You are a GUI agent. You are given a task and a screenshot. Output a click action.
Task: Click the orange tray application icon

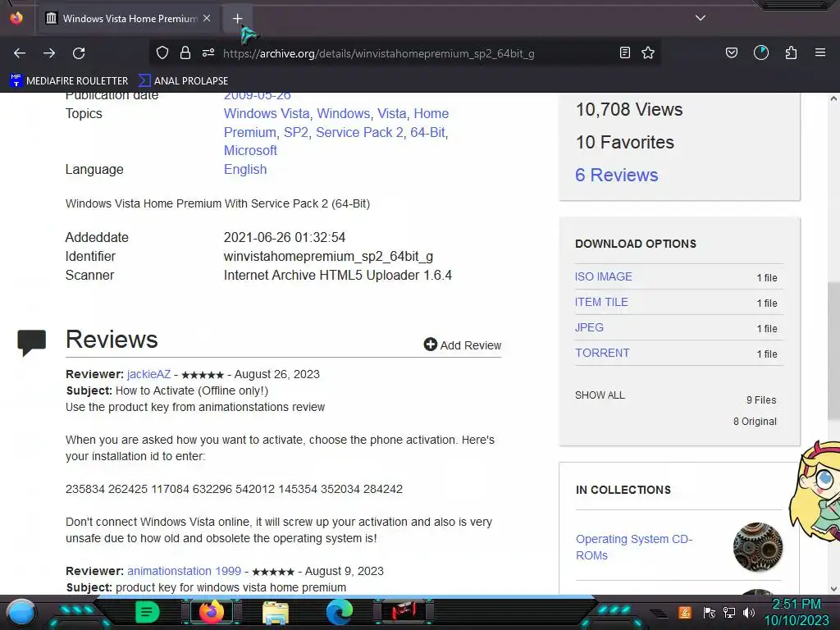point(685,612)
